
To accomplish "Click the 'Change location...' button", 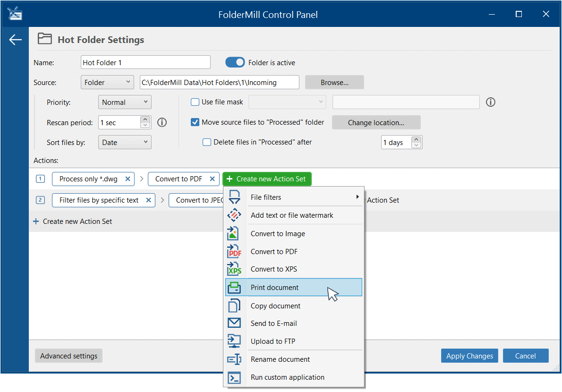I will (376, 122).
